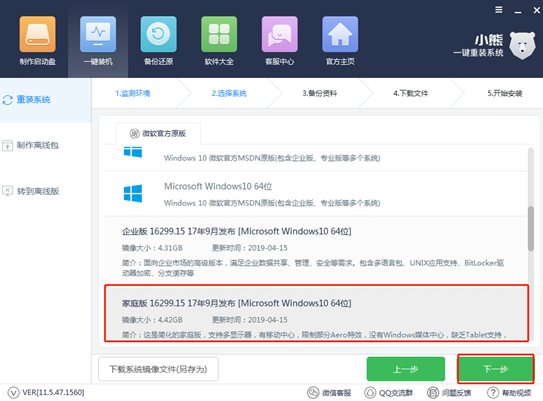This screenshot has height=401, width=543.
Task: Click 下载系统镜像文件(另存为) button
Action: tap(158, 369)
